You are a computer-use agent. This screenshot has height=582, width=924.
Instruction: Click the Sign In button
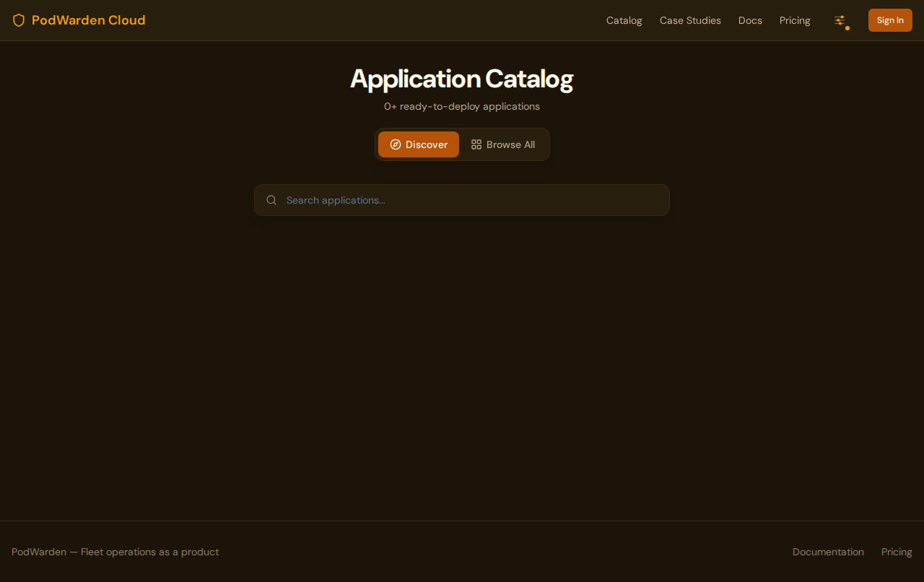[x=890, y=20]
